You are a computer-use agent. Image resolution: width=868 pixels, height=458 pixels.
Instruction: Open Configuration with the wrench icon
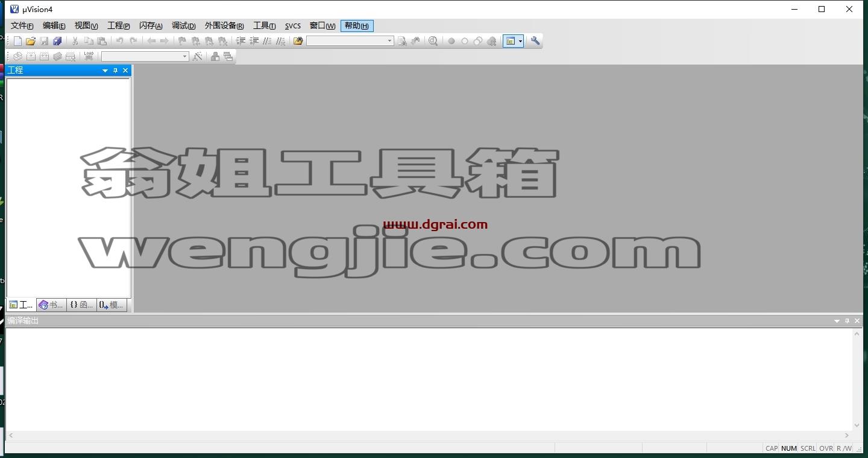tap(535, 41)
